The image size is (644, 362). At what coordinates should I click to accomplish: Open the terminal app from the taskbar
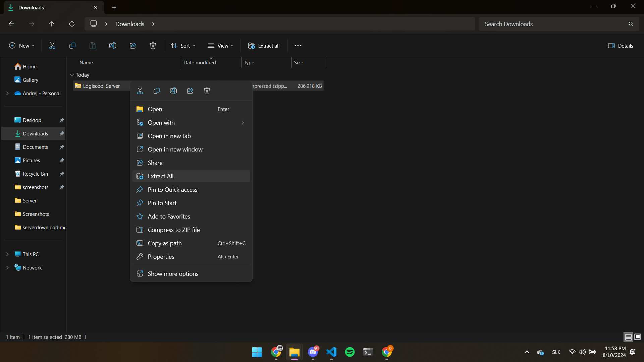click(x=368, y=352)
